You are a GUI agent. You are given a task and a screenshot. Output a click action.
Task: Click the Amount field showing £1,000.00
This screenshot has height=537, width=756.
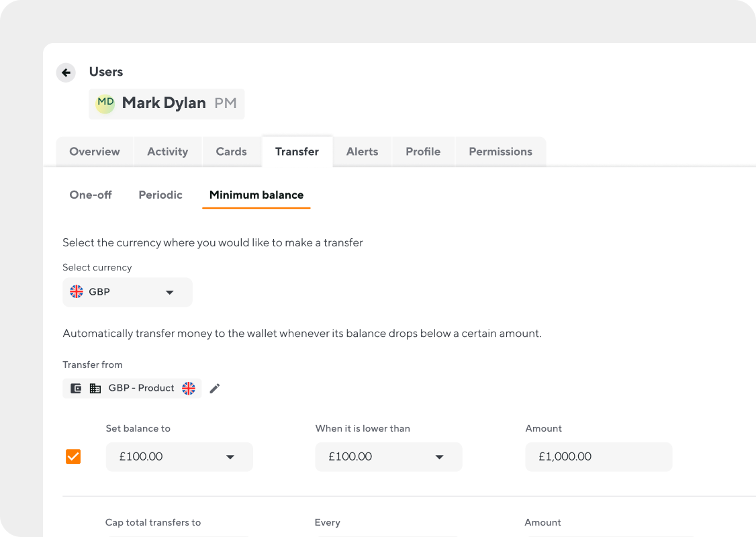pyautogui.click(x=598, y=456)
